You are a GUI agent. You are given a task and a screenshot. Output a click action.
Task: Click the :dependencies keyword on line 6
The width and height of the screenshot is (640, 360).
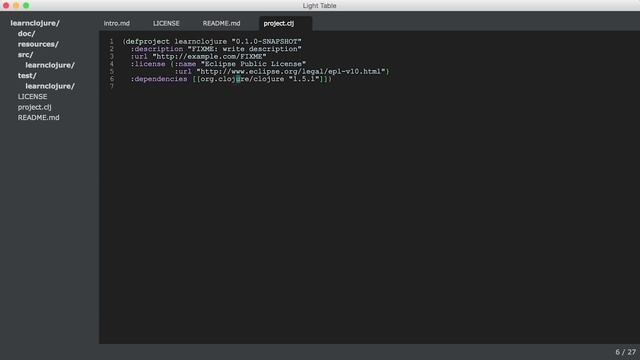[159, 79]
